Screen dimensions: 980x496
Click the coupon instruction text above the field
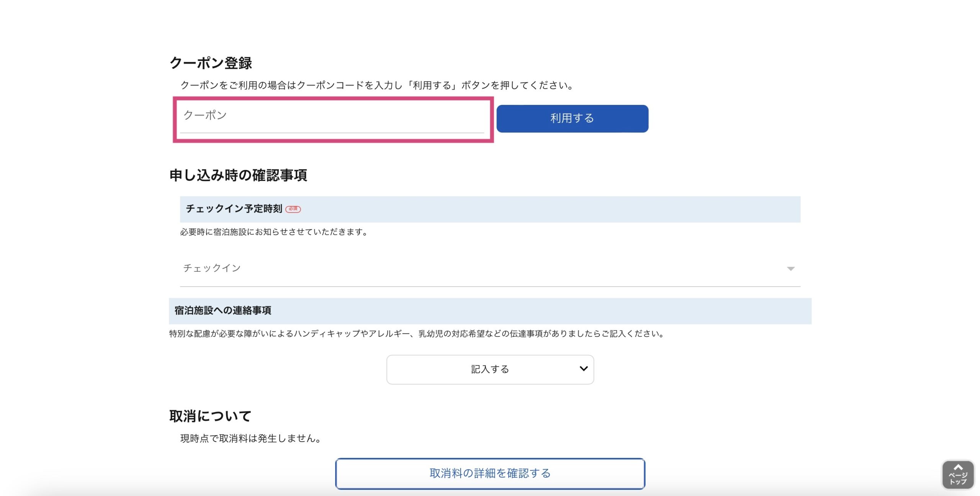pyautogui.click(x=377, y=85)
